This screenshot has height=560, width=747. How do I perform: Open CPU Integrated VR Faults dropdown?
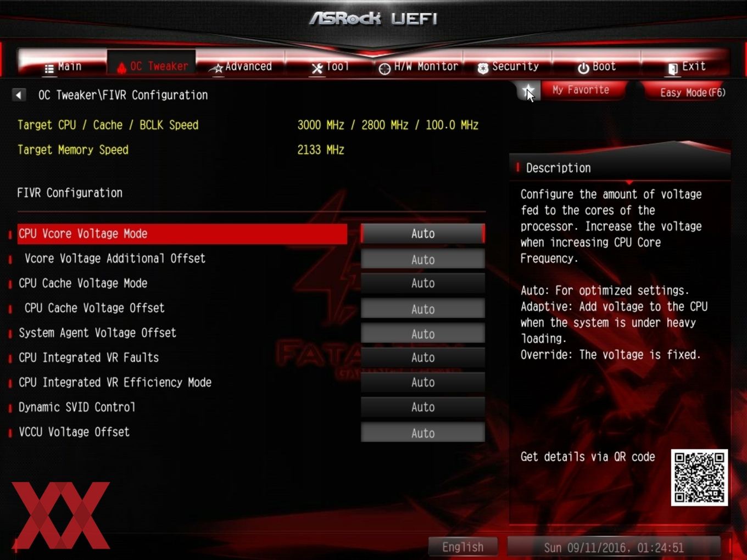pos(423,357)
